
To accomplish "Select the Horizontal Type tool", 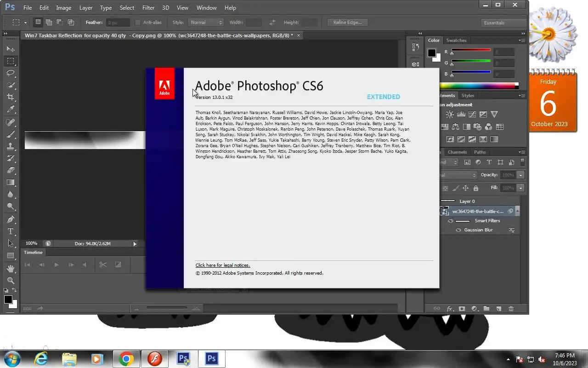I will click(11, 231).
